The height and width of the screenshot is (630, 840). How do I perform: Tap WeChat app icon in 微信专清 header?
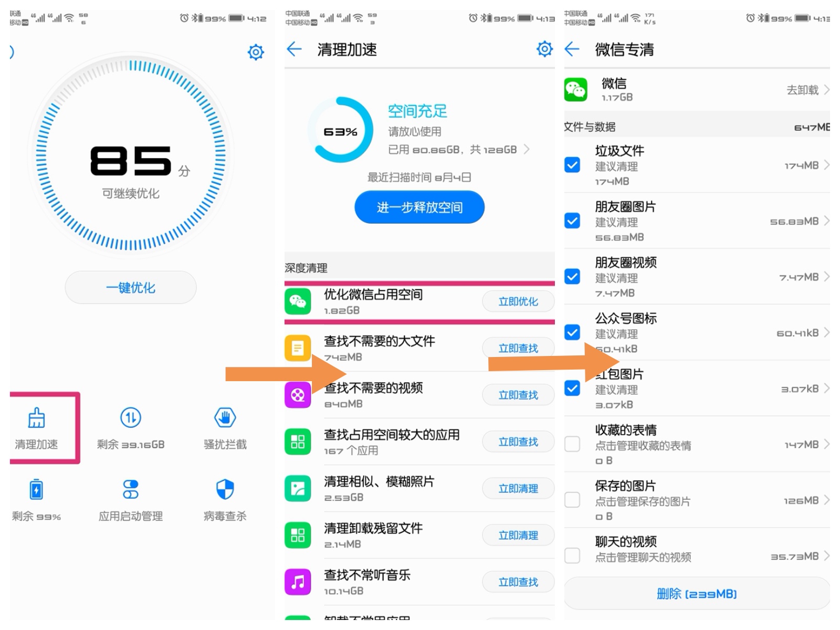575,90
